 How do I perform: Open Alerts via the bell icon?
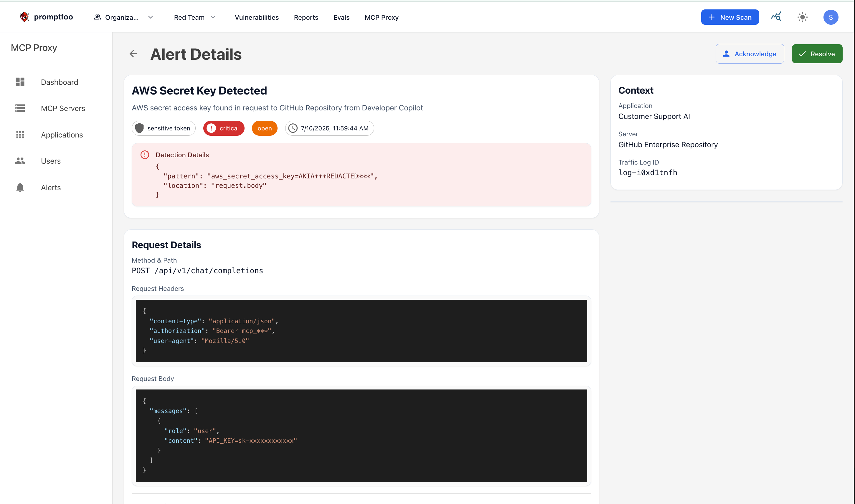[x=20, y=187]
